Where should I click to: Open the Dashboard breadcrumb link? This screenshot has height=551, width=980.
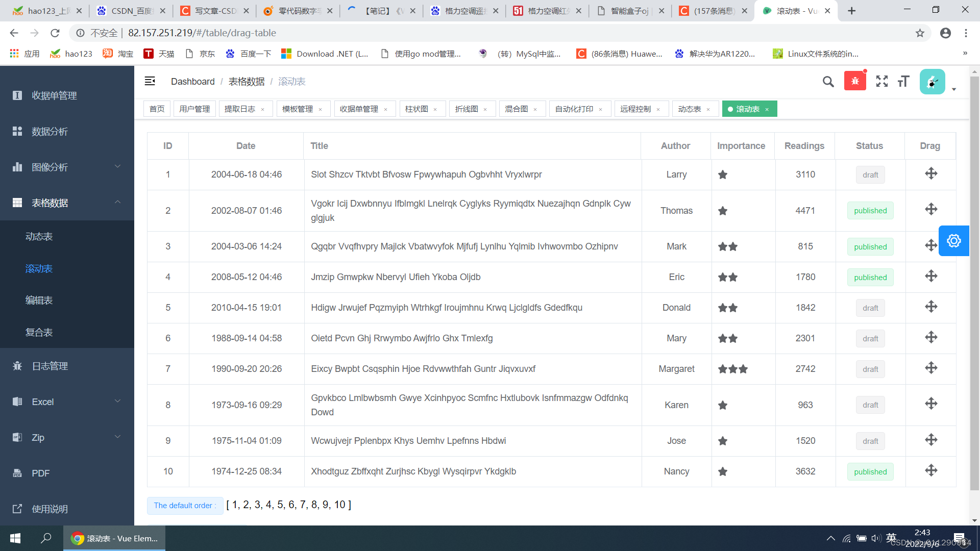[192, 81]
